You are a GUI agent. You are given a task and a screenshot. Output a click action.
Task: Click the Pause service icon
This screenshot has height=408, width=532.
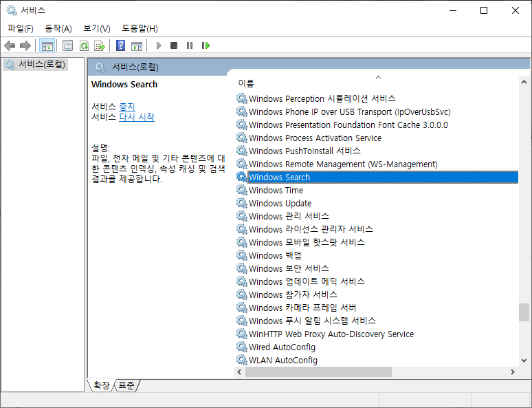(190, 45)
